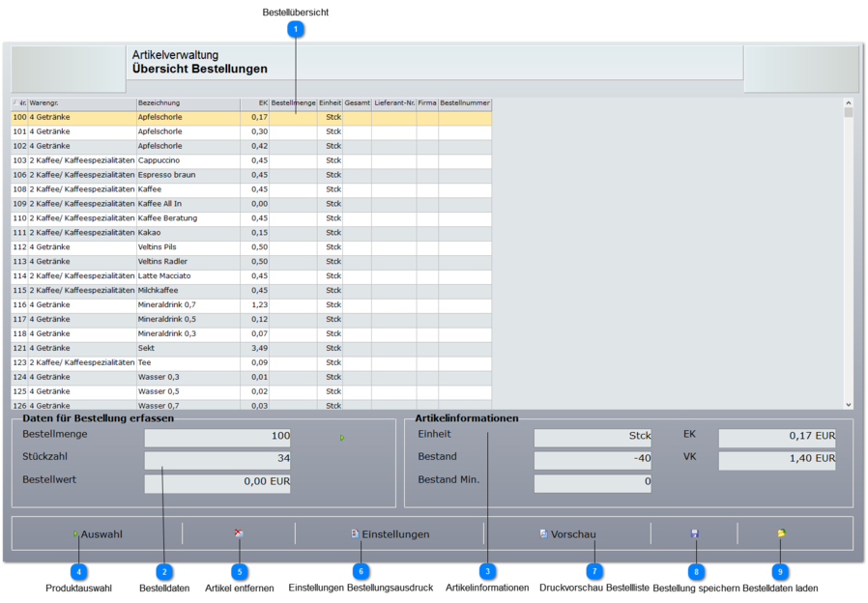Select the row 108 Kaffee entry
The width and height of the screenshot is (868, 603).
(250, 189)
